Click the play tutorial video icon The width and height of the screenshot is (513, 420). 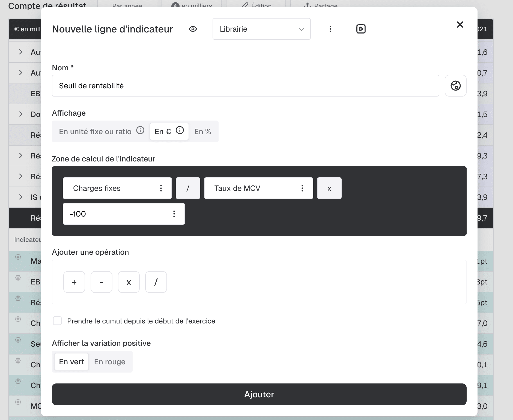(x=361, y=29)
